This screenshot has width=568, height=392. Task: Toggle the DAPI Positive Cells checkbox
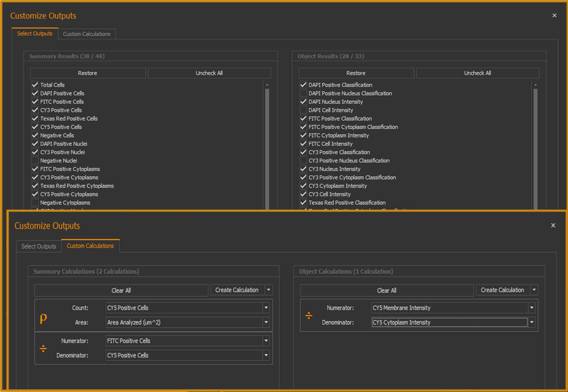(x=35, y=93)
